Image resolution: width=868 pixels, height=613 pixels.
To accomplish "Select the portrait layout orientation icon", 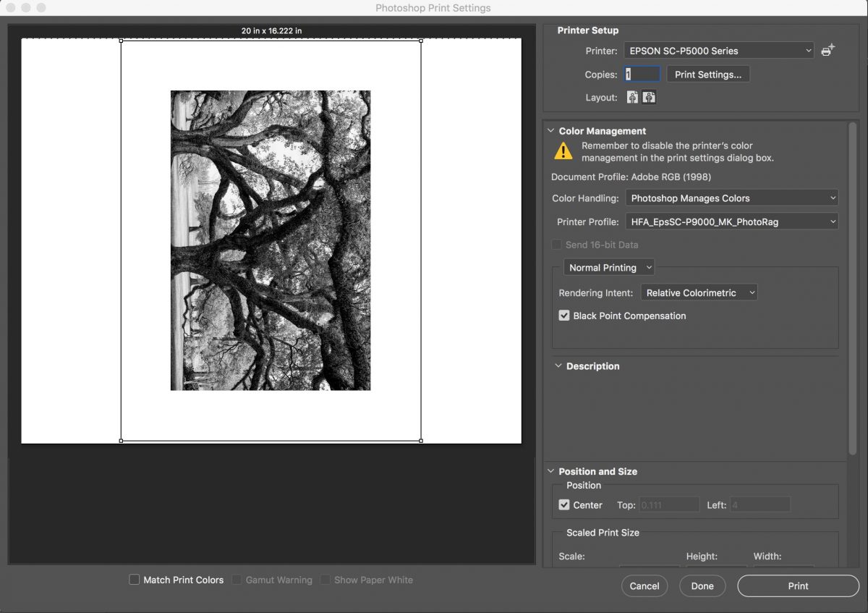I will 631,97.
